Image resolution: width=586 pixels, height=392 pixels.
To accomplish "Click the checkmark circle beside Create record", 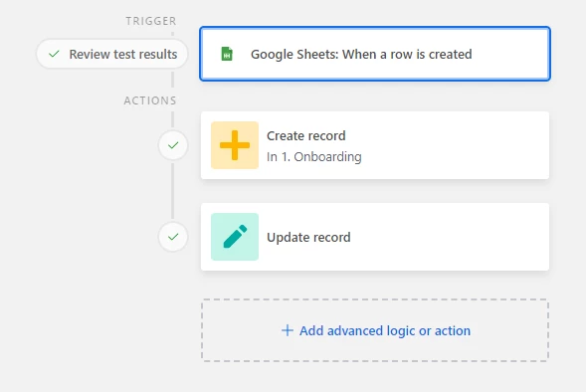I will pyautogui.click(x=173, y=145).
